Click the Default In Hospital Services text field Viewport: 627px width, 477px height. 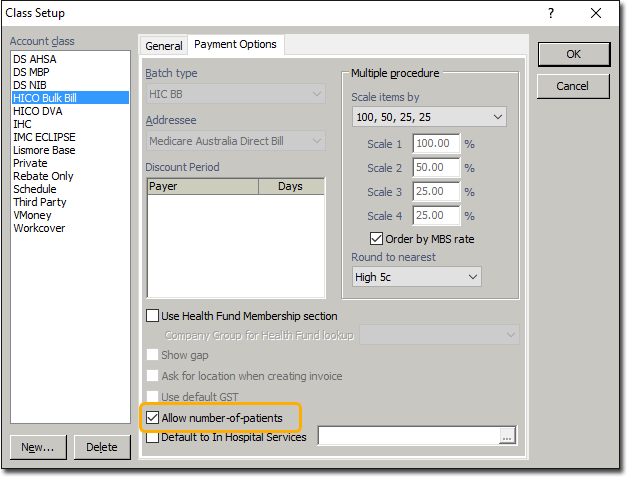[x=408, y=436]
